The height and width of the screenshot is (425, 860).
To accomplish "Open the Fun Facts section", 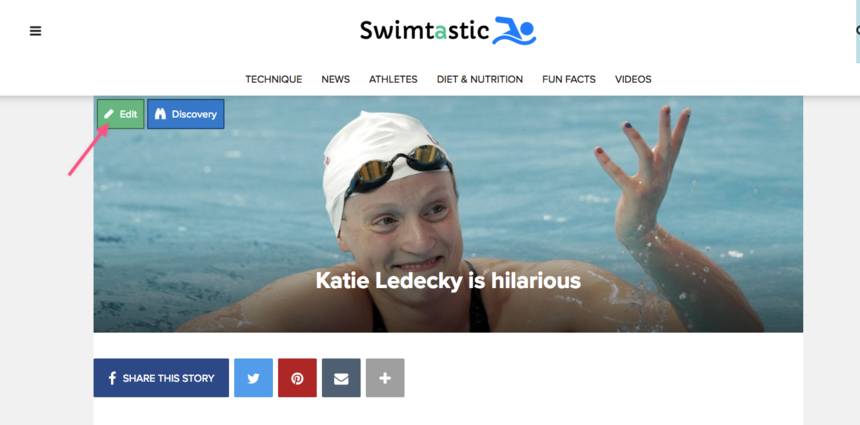I will coord(569,80).
